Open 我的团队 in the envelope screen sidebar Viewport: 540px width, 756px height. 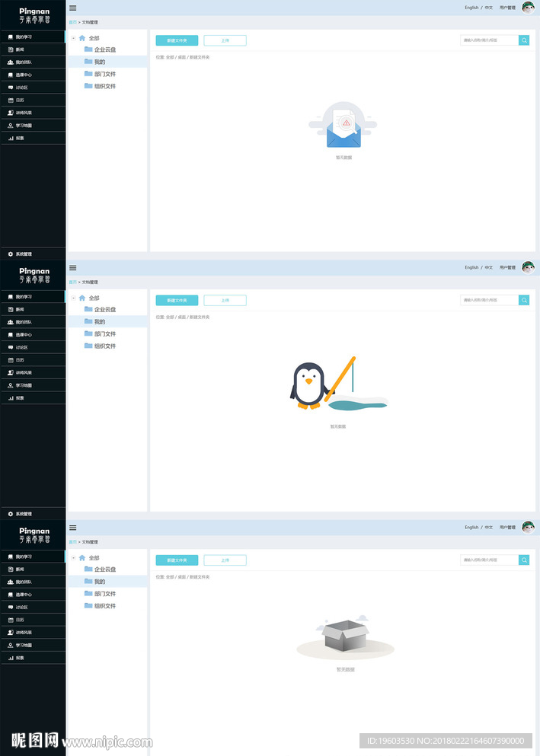click(x=32, y=62)
